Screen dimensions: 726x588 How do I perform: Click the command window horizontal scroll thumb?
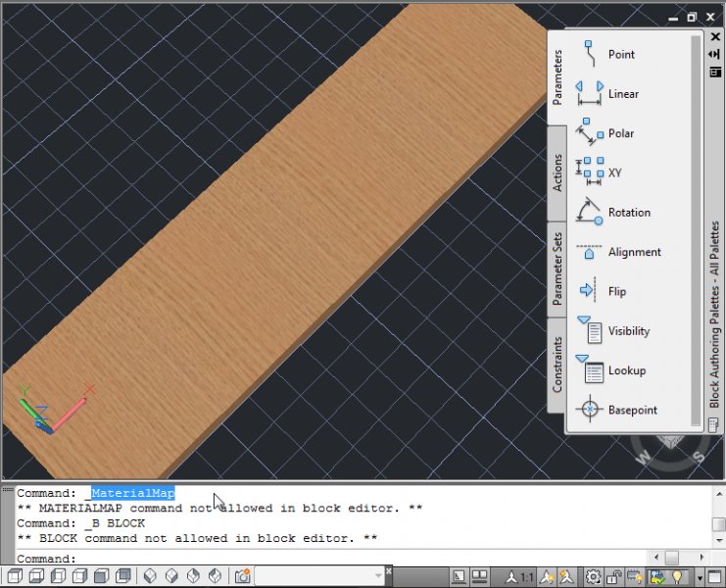[x=672, y=558]
